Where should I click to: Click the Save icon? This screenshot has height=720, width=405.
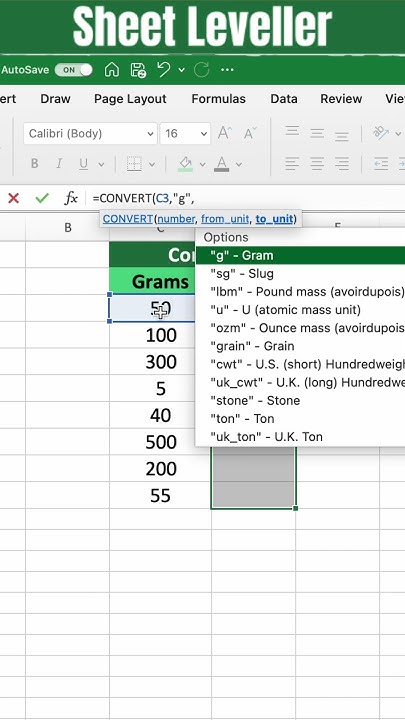pyautogui.click(x=138, y=70)
